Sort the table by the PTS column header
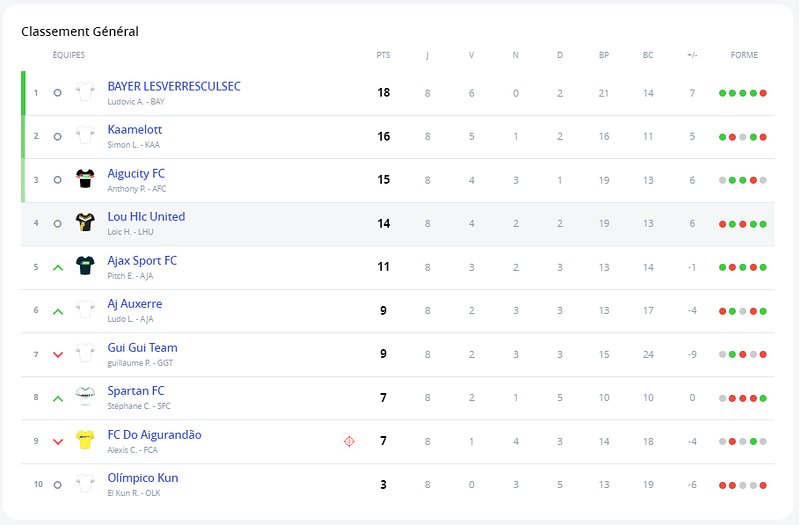This screenshot has width=800, height=525. pyautogui.click(x=383, y=55)
